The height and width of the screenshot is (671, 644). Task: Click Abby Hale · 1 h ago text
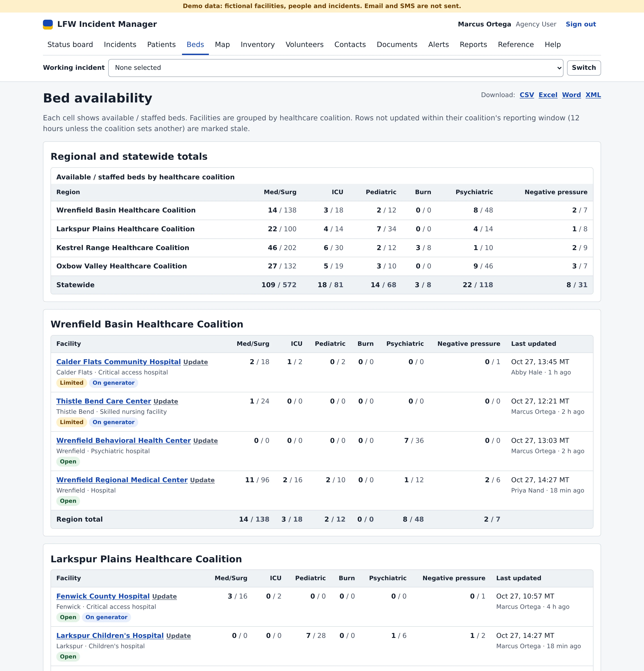[x=541, y=372]
